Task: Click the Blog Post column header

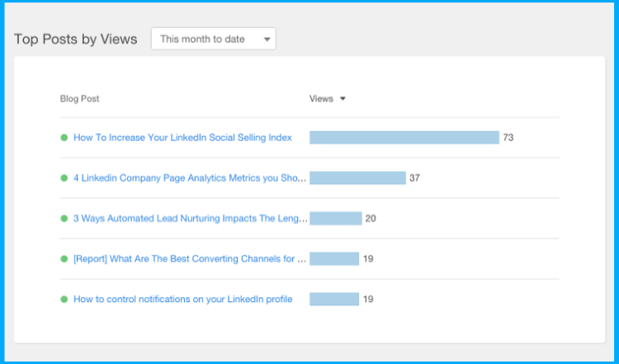Action: pos(79,99)
